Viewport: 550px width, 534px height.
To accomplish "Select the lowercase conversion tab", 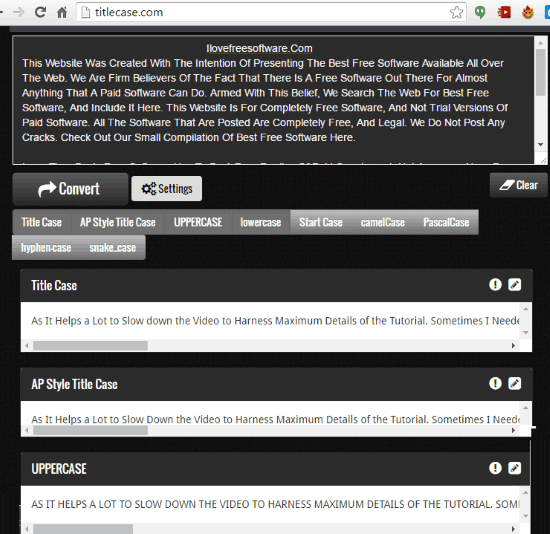I will 261,222.
